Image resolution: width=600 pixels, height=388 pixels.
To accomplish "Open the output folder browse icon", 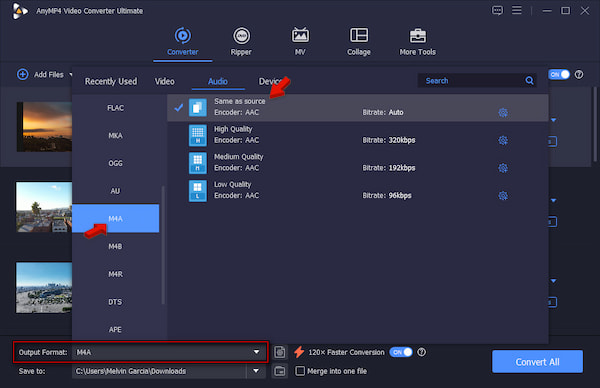I will [280, 371].
